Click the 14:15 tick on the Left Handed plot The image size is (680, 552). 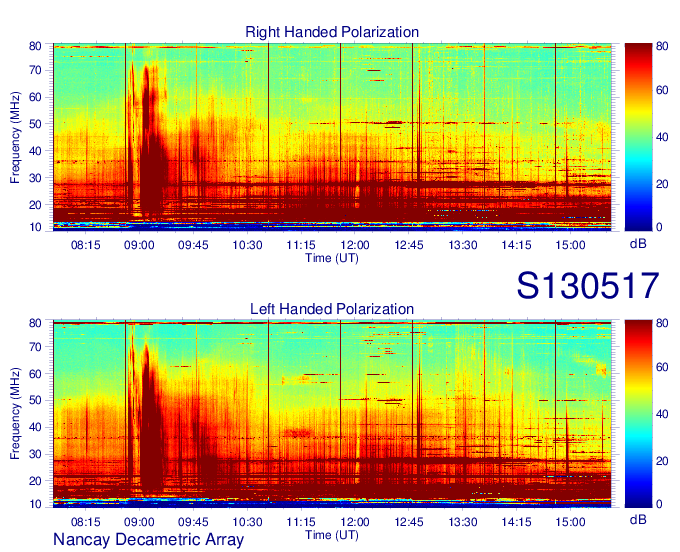(517, 522)
